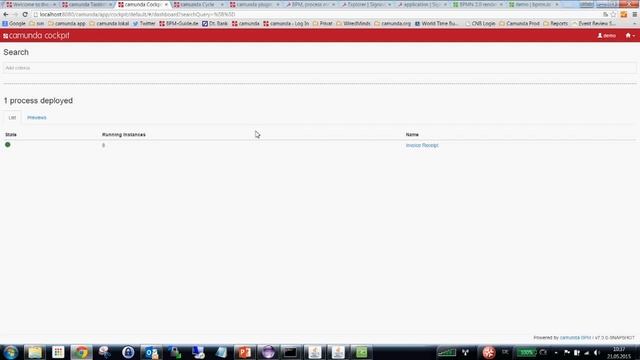Click the taskbar clock
The height and width of the screenshot is (360, 640).
coord(619,353)
